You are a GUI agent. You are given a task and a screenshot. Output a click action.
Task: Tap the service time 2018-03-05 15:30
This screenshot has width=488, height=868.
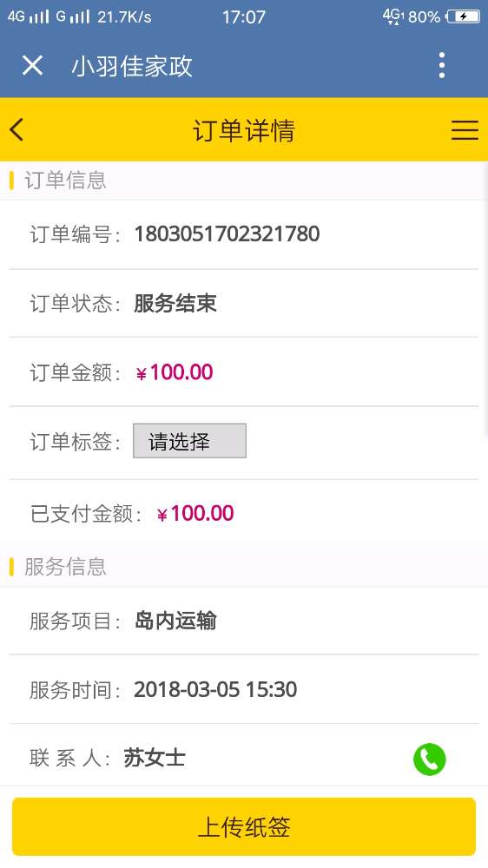tap(215, 690)
